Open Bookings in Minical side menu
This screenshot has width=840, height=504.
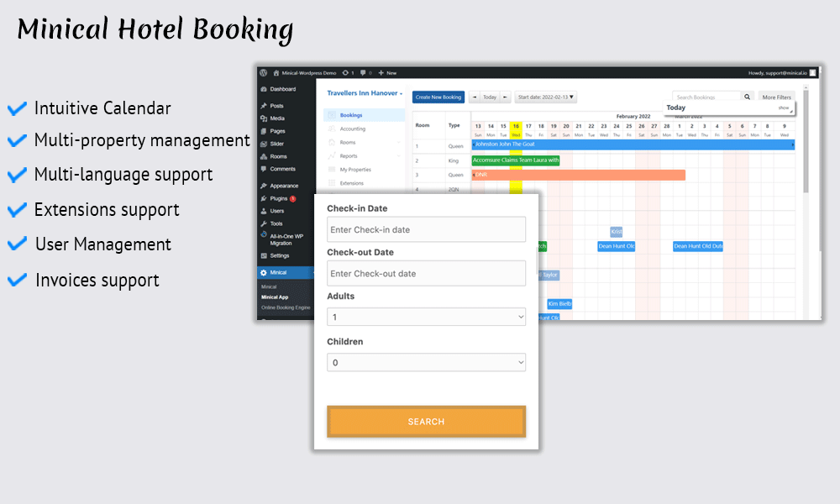coord(365,115)
